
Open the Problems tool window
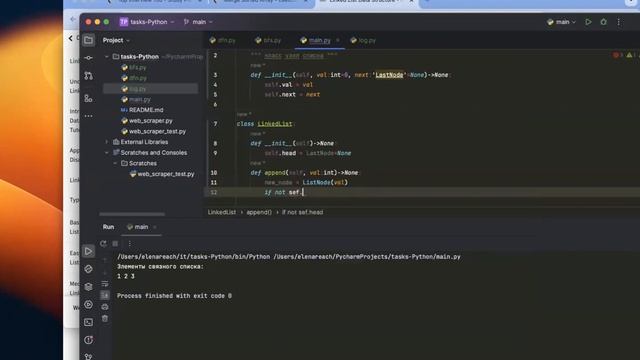[88, 340]
